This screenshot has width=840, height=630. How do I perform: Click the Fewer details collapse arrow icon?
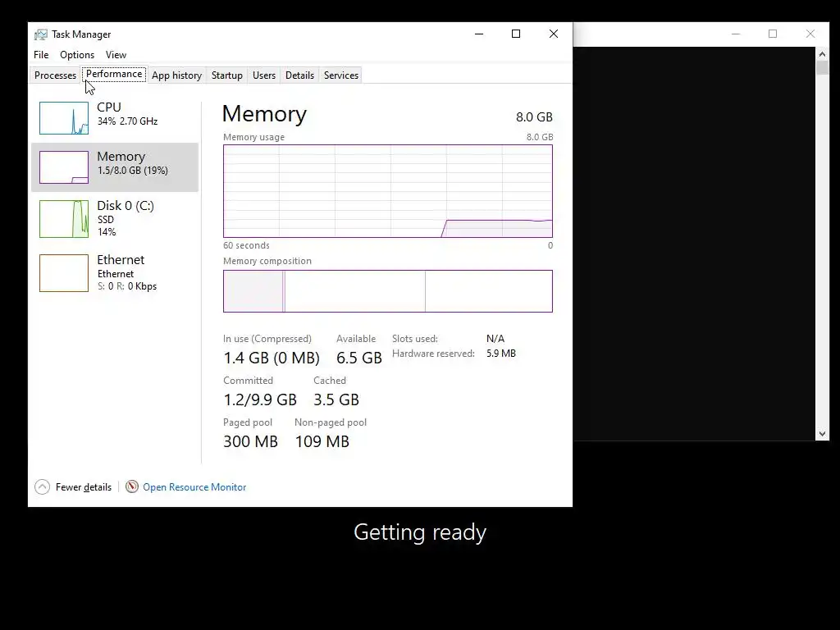pos(43,487)
